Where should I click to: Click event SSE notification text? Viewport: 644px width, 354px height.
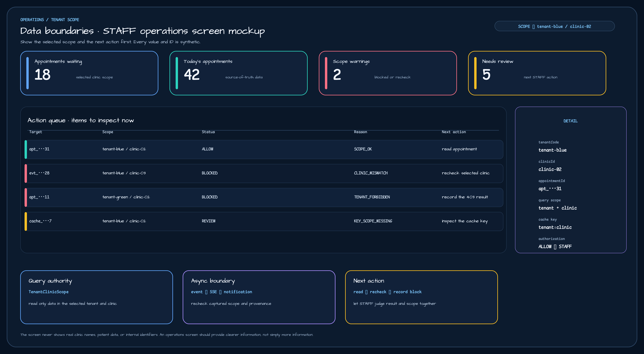[221, 292]
